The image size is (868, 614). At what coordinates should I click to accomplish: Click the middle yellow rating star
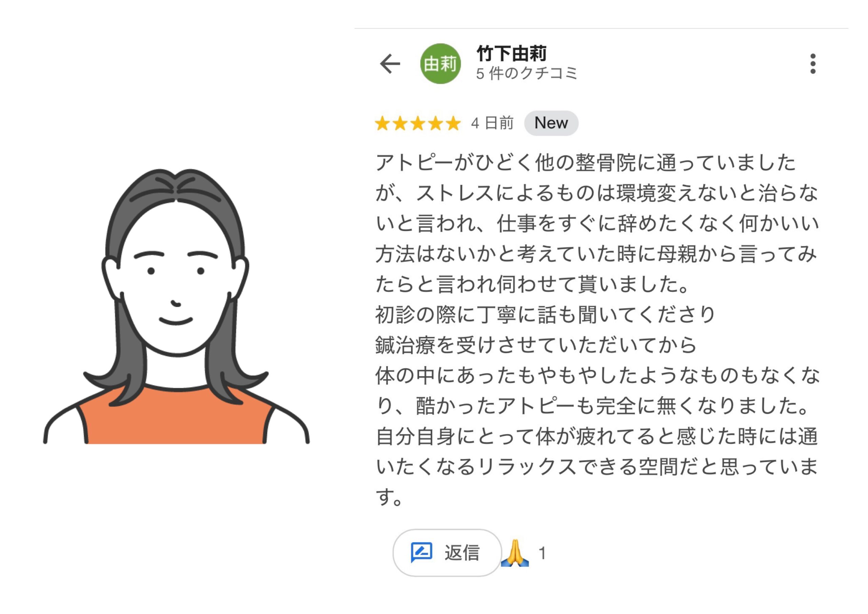(418, 123)
